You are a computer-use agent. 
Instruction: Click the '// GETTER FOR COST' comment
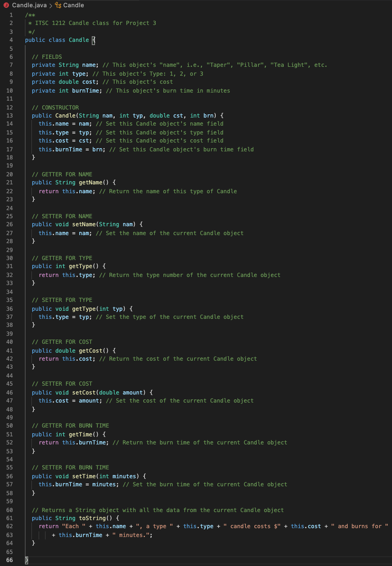62,342
